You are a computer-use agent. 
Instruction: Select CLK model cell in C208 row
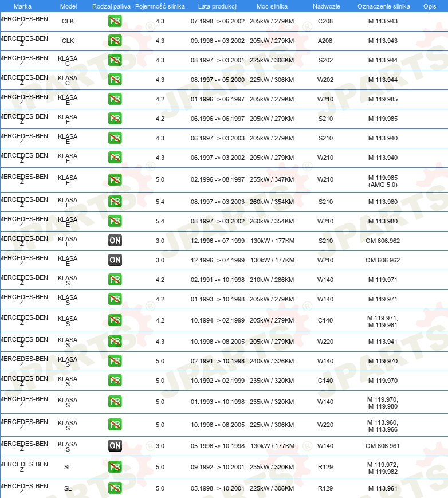(x=68, y=21)
